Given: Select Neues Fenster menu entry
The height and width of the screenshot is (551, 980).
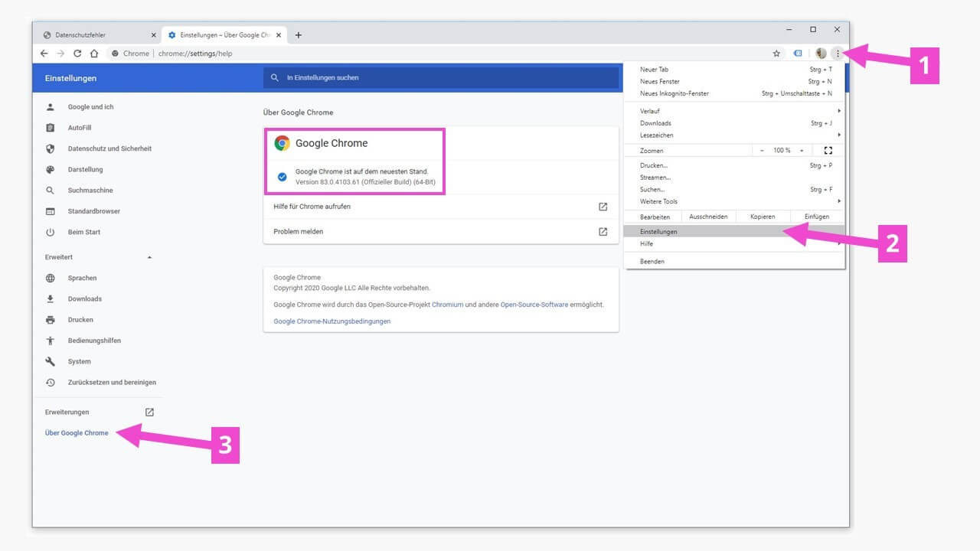Looking at the screenshot, I should coord(734,81).
